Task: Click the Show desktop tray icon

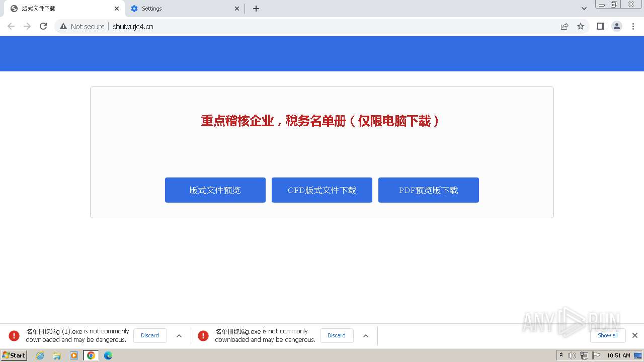Action: [638, 355]
